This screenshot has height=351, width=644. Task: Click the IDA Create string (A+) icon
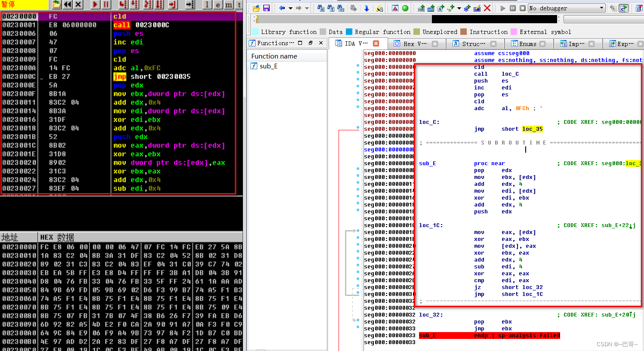441,8
